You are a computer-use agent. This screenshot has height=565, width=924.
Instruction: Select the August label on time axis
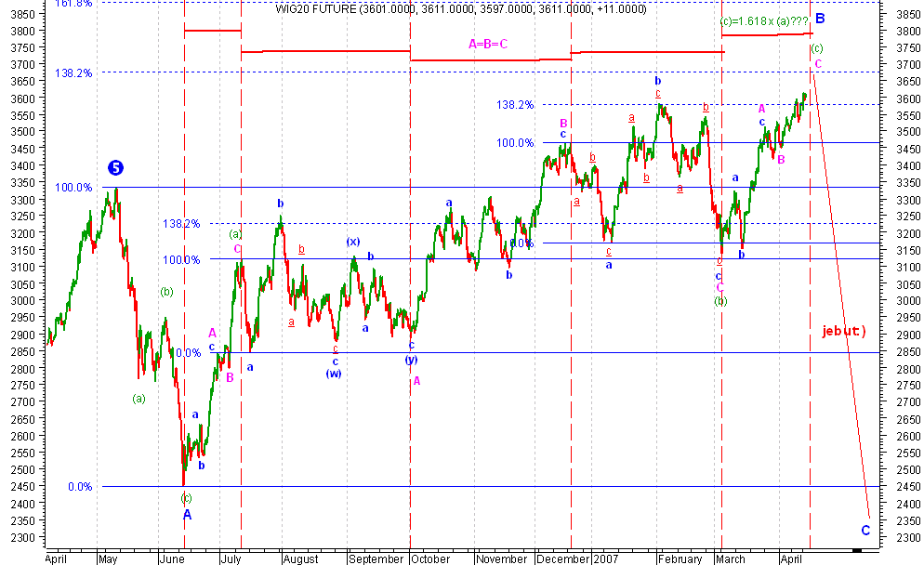(x=300, y=558)
